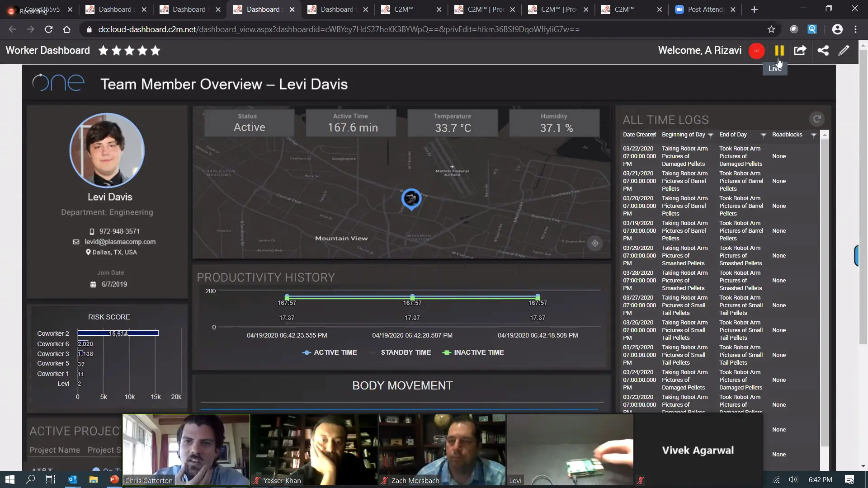Open Windows taskbar search icon

pos(30,479)
